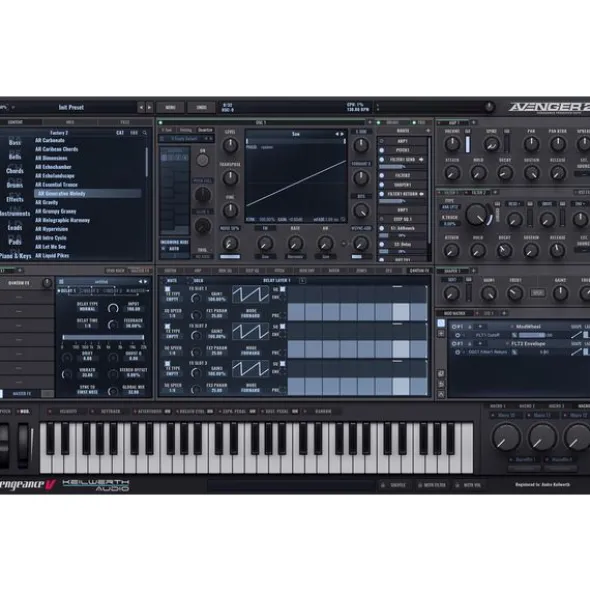590x591 pixels.
Task: Select the Pads category icon
Action: click(15, 241)
